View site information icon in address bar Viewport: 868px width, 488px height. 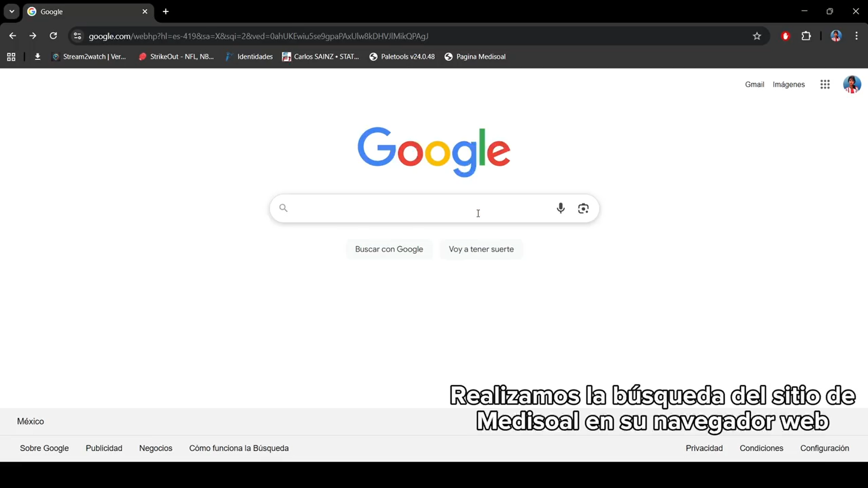(x=77, y=36)
